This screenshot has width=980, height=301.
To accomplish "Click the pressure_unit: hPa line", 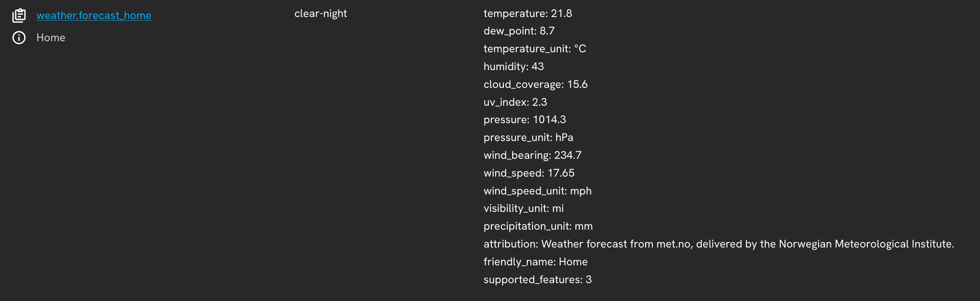I will (528, 137).
